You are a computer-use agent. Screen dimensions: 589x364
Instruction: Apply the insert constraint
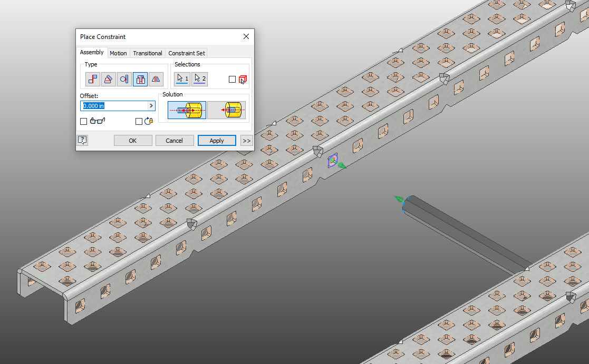217,140
